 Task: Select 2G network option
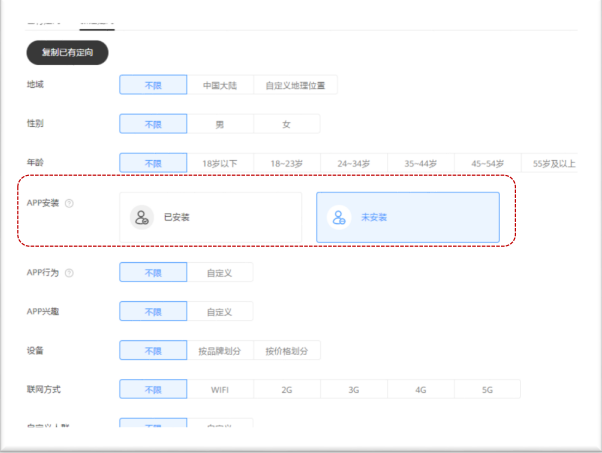point(287,390)
